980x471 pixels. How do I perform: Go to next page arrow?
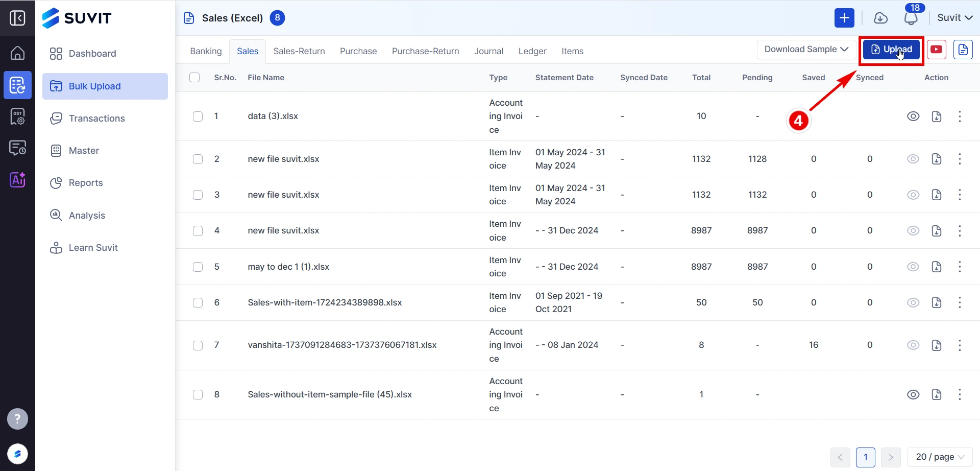click(891, 457)
